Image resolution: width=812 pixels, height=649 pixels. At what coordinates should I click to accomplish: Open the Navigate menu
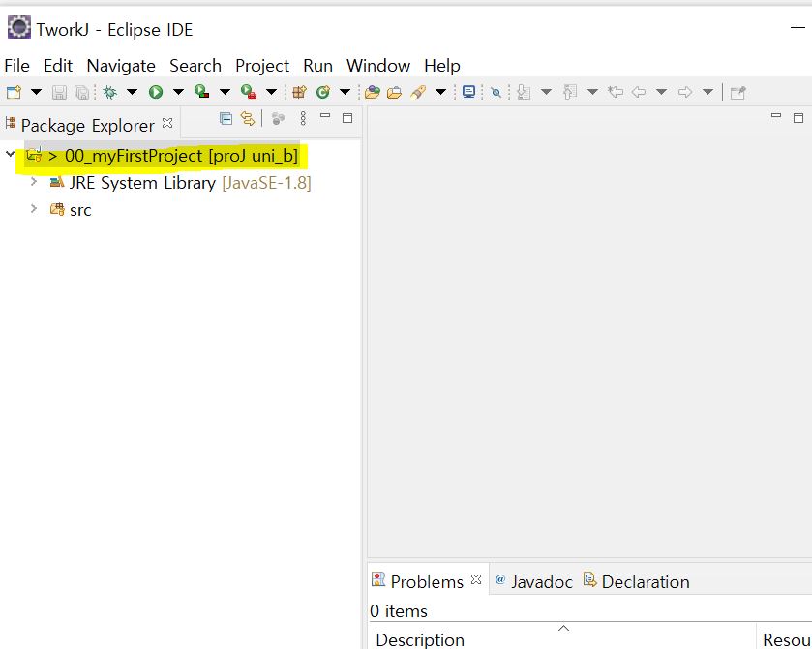(x=121, y=66)
